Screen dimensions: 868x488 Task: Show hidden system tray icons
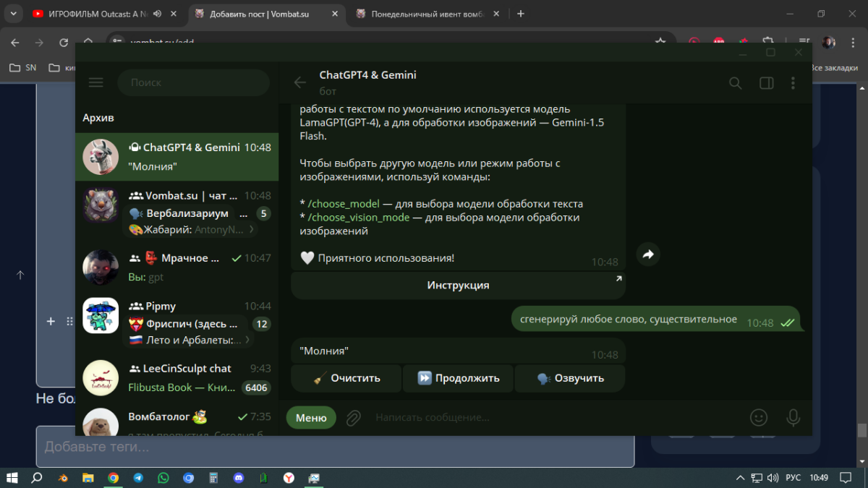click(740, 478)
